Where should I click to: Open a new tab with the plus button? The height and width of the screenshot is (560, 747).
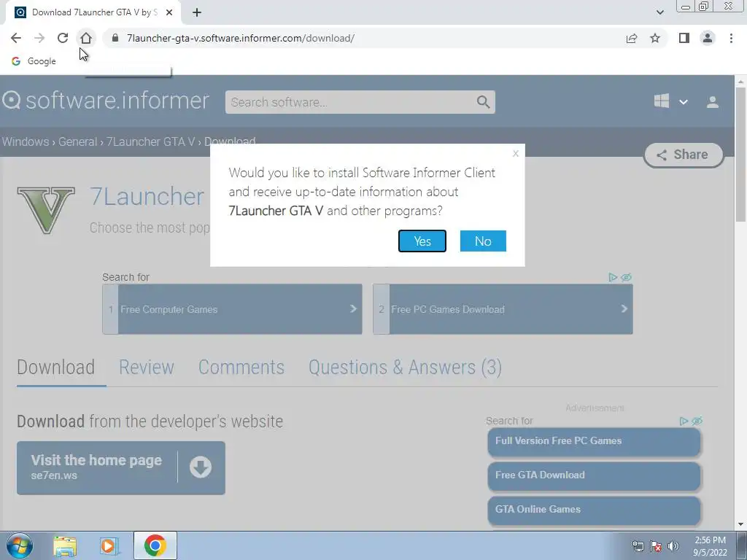(197, 12)
